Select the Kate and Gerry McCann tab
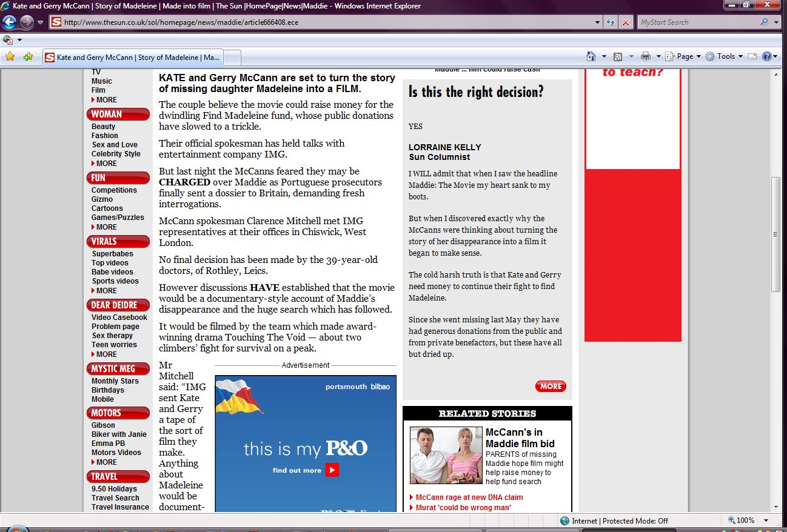This screenshot has height=532, width=787. [x=132, y=58]
